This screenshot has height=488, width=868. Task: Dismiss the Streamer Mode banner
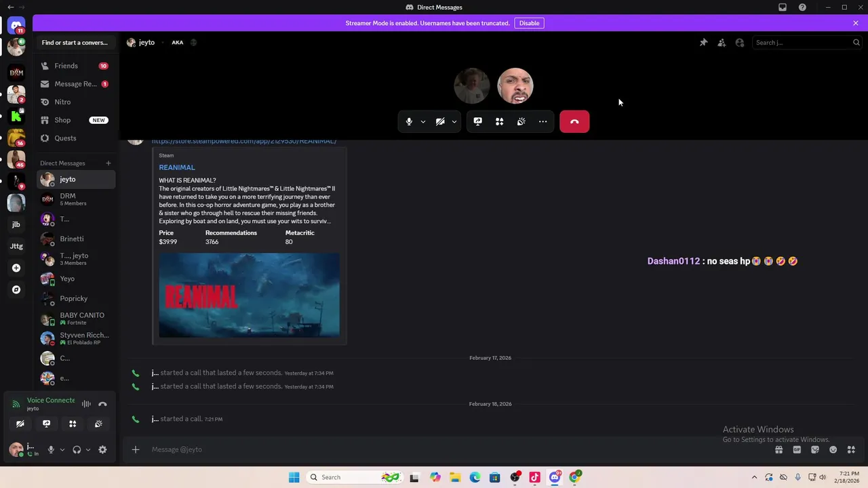coord(855,23)
